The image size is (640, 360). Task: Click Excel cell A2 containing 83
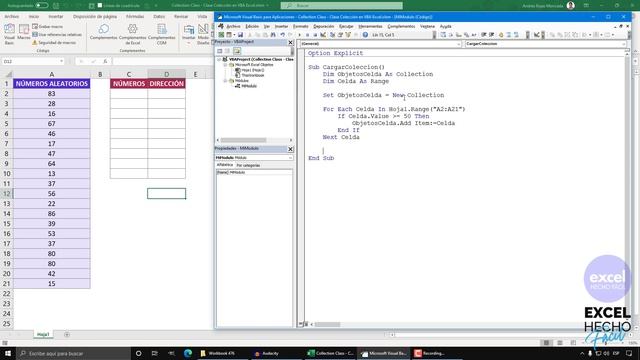[x=51, y=93]
